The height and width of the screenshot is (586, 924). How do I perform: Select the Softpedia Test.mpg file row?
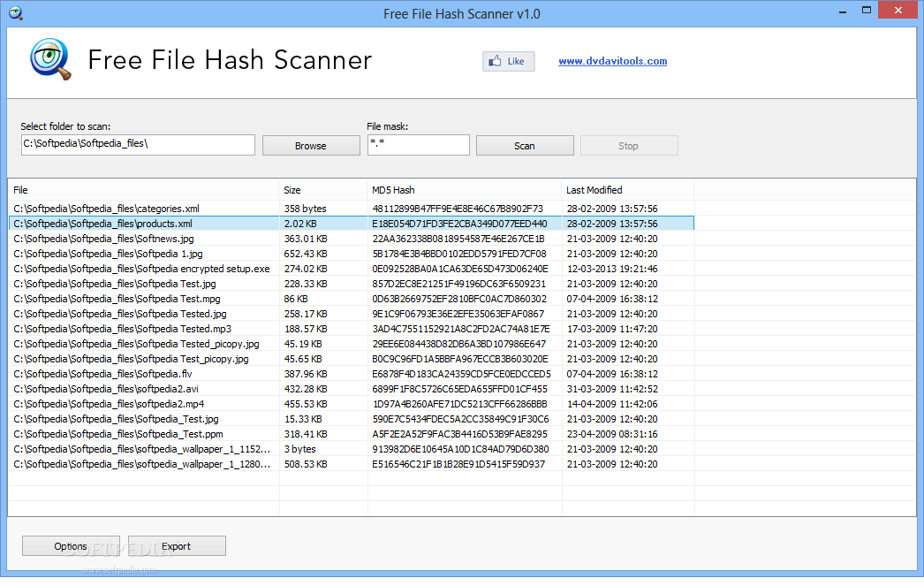tap(352, 299)
